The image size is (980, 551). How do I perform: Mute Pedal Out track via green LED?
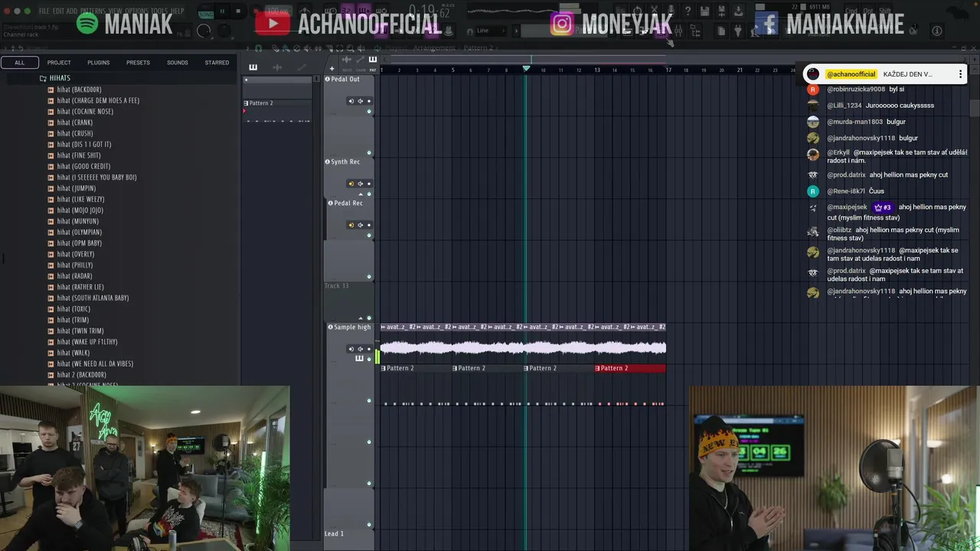click(369, 111)
